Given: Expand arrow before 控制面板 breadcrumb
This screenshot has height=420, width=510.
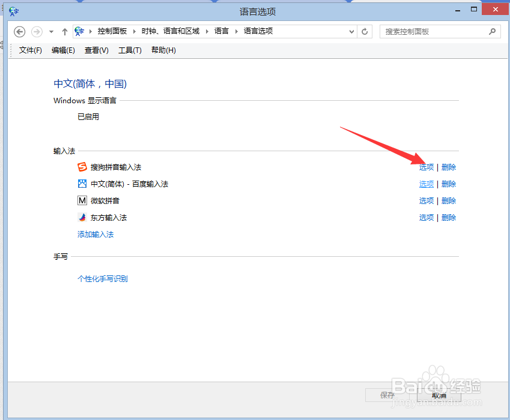Looking at the screenshot, I should (x=91, y=32).
